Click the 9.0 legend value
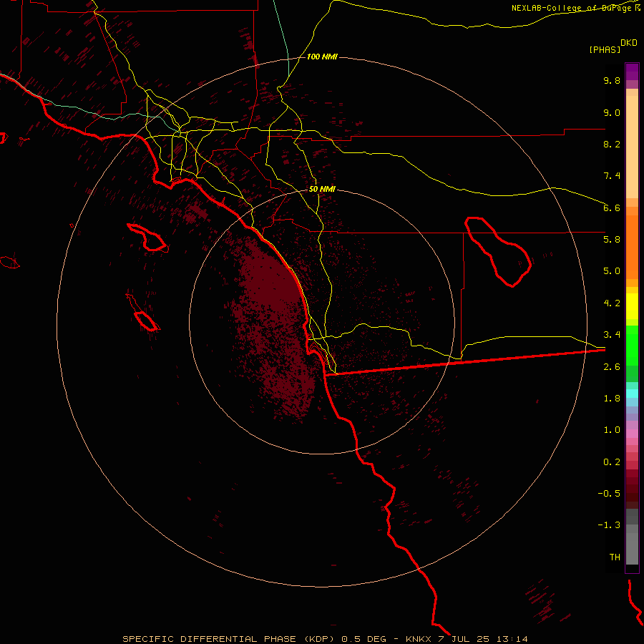Image resolution: width=644 pixels, height=644 pixels. (x=612, y=112)
